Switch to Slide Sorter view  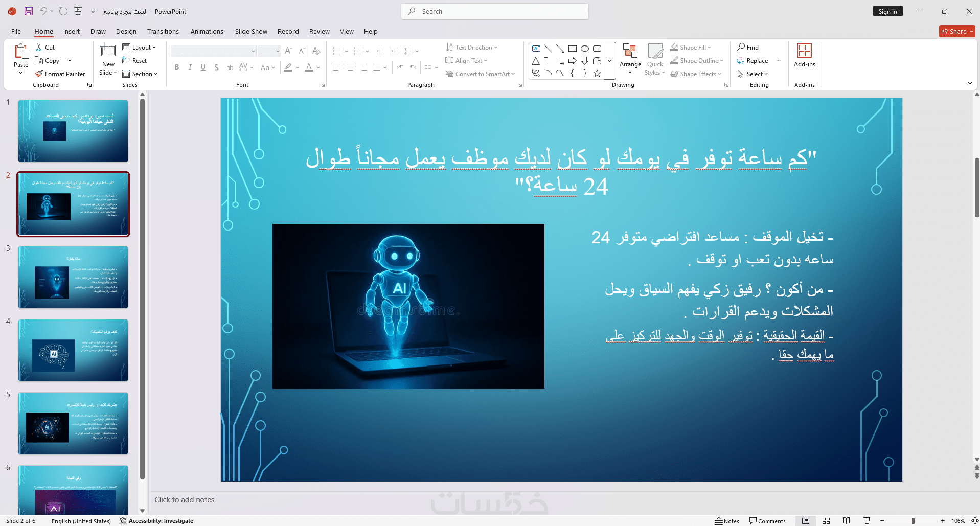[x=826, y=521]
